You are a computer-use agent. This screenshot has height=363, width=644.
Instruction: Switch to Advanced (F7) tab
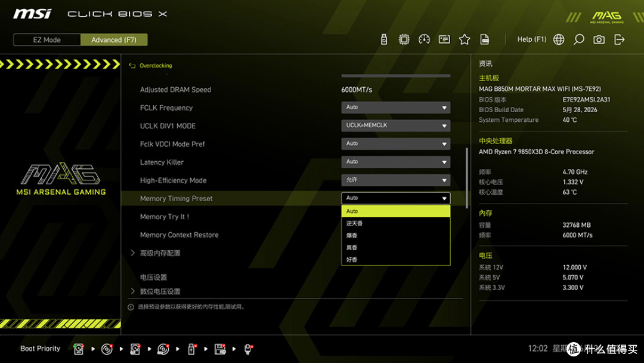click(x=114, y=40)
